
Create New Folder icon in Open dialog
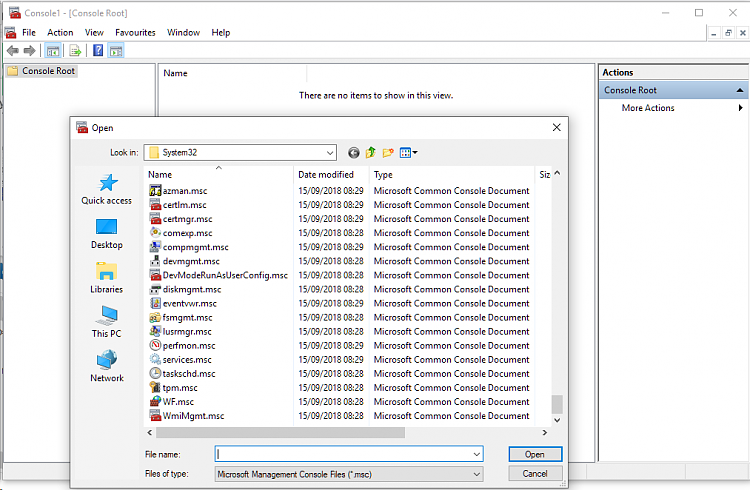point(387,153)
